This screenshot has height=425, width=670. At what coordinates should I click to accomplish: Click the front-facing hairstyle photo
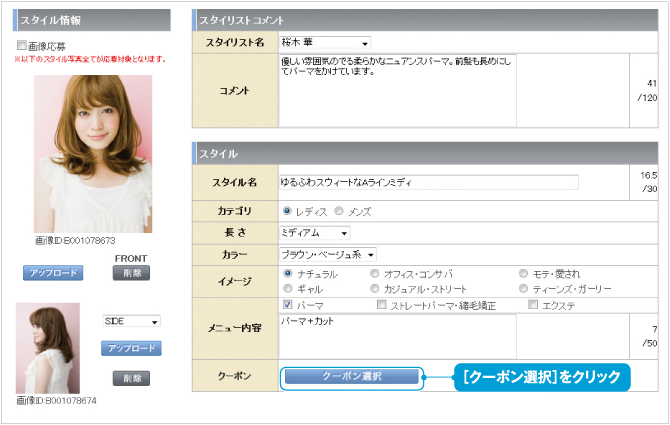coord(93,153)
